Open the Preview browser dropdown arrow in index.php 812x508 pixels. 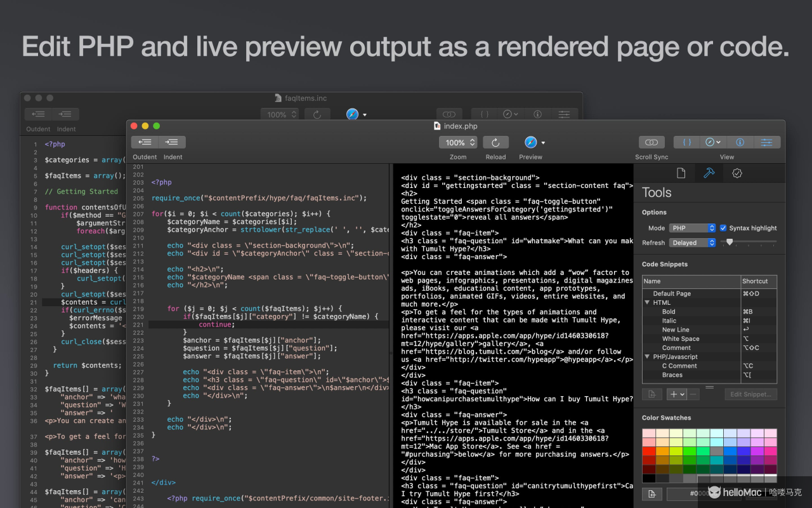click(543, 143)
